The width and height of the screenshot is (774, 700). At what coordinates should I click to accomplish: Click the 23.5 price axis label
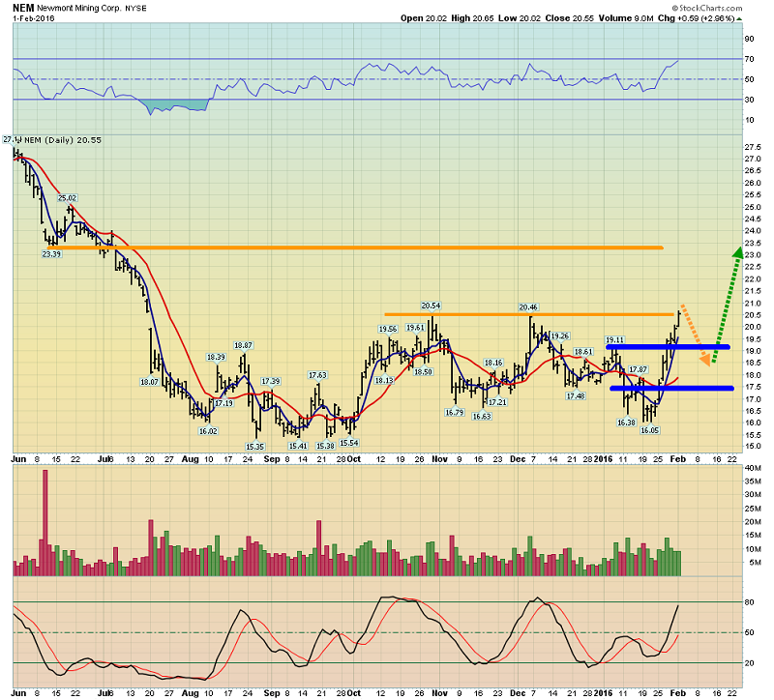753,244
